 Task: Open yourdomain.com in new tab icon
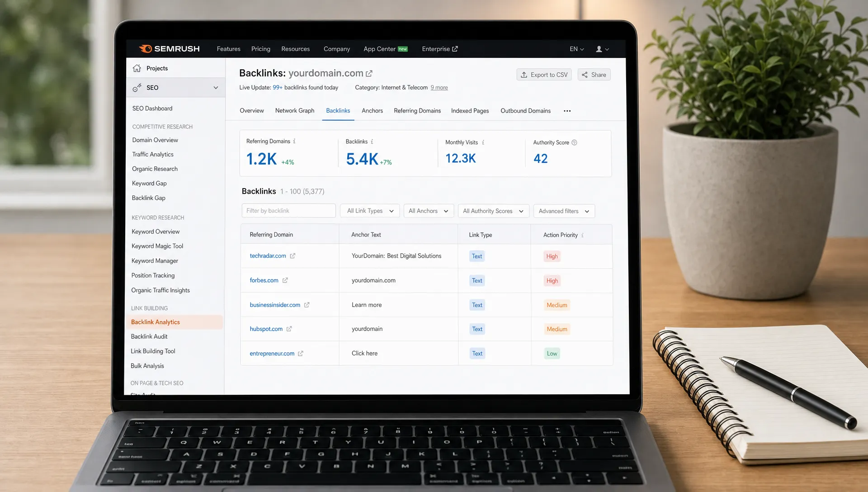(x=369, y=73)
